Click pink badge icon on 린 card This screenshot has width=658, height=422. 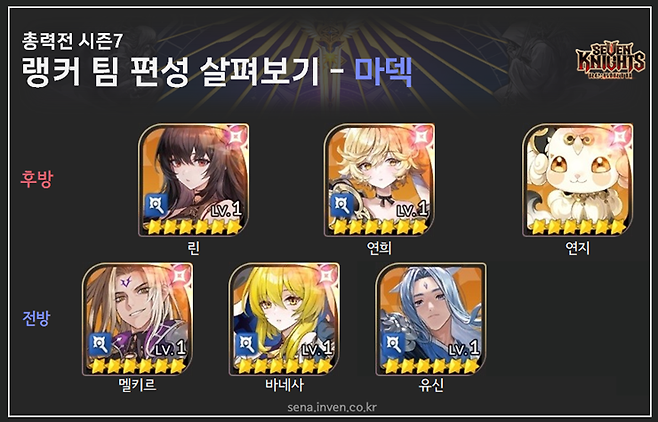pos(234,137)
